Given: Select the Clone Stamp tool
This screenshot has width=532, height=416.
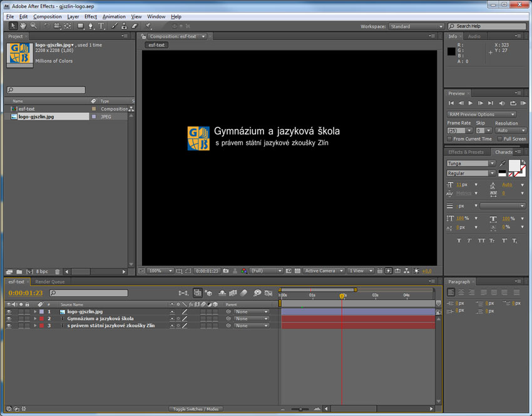Looking at the screenshot, I should 124,26.
